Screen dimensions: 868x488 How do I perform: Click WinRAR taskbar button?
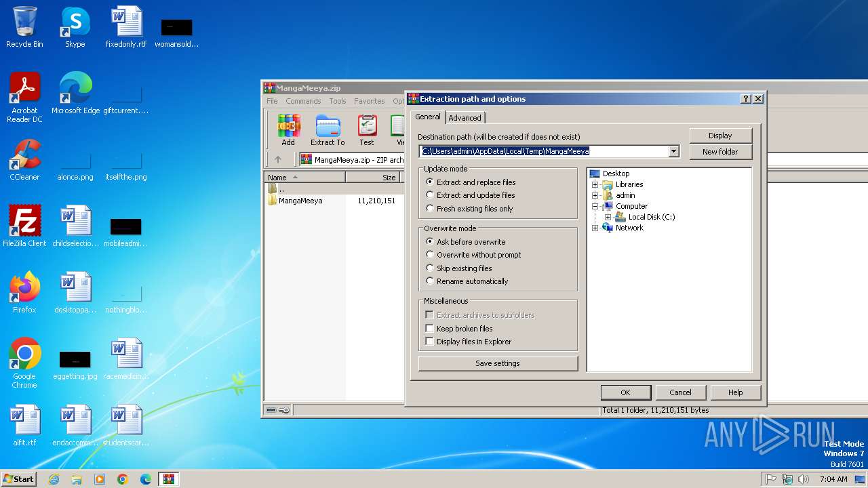tap(168, 479)
